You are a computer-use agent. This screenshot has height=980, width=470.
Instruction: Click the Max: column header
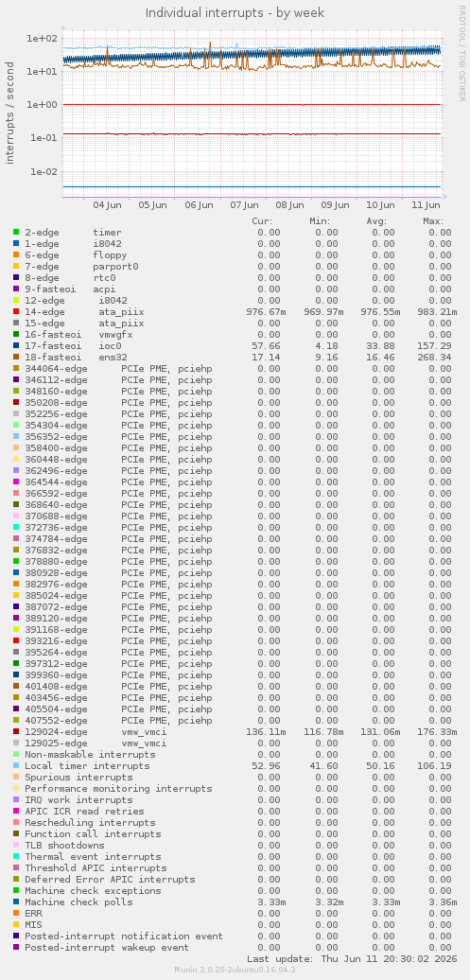433,220
